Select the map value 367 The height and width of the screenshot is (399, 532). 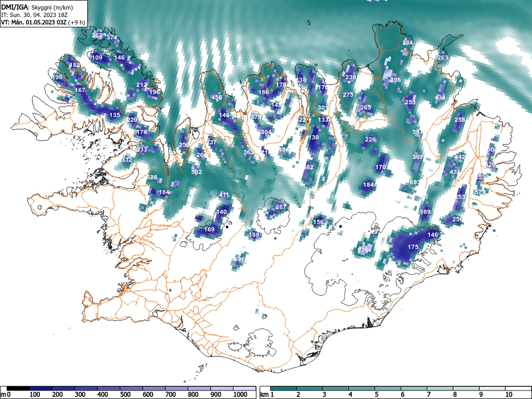(418, 157)
